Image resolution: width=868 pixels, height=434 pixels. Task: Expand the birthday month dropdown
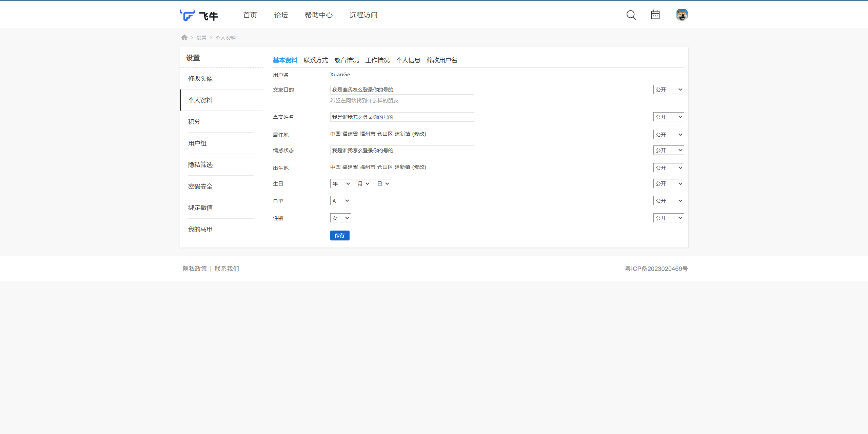(363, 183)
